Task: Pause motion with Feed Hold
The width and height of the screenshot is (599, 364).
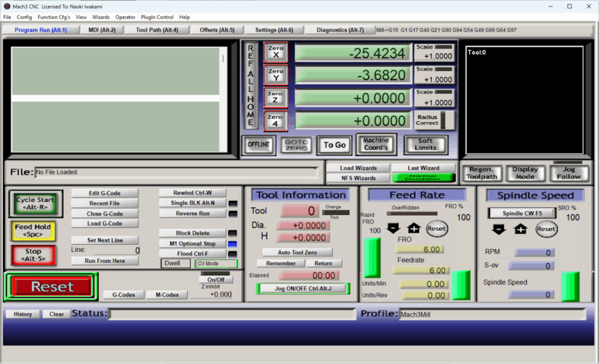Action: pyautogui.click(x=33, y=230)
